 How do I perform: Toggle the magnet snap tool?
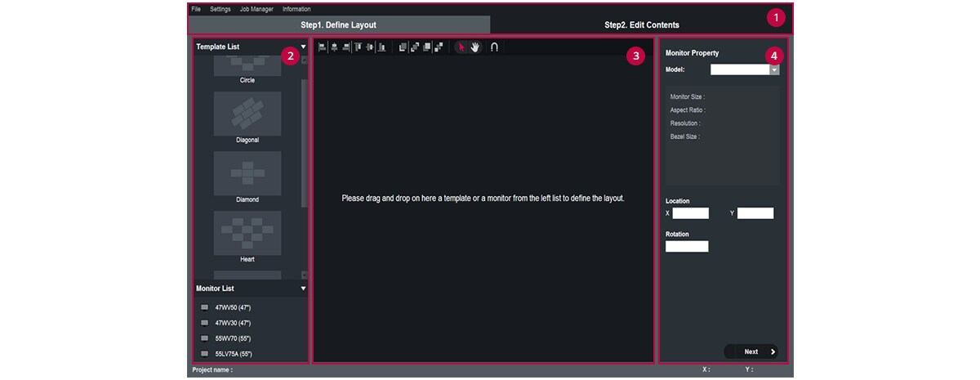[x=494, y=47]
